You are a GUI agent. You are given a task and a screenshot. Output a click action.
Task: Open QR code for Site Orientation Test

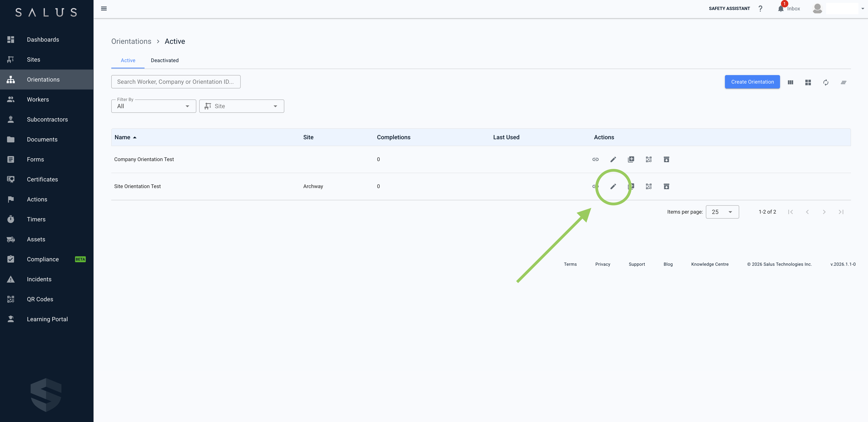[x=649, y=186]
